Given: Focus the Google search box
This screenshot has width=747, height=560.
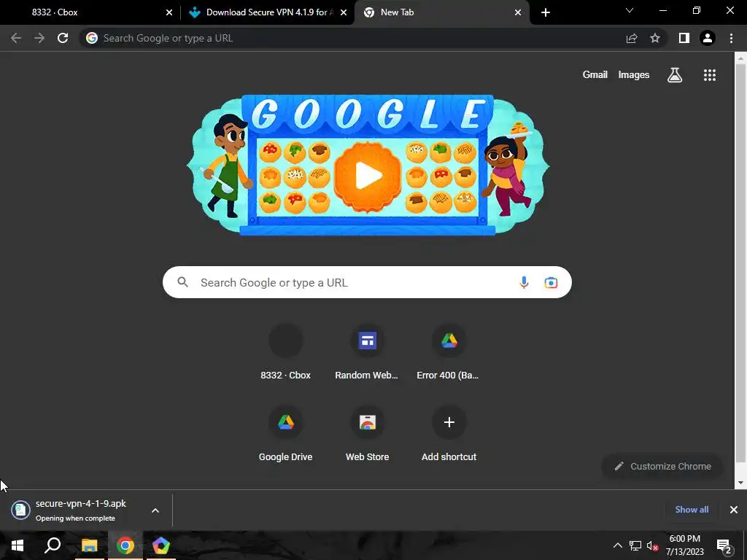Looking at the screenshot, I should [367, 282].
